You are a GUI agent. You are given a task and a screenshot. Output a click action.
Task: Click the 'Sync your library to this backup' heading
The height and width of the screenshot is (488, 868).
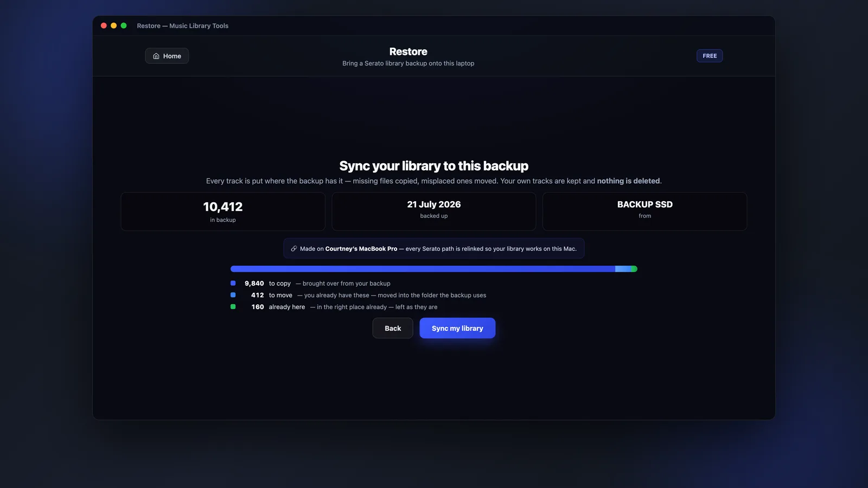point(434,166)
